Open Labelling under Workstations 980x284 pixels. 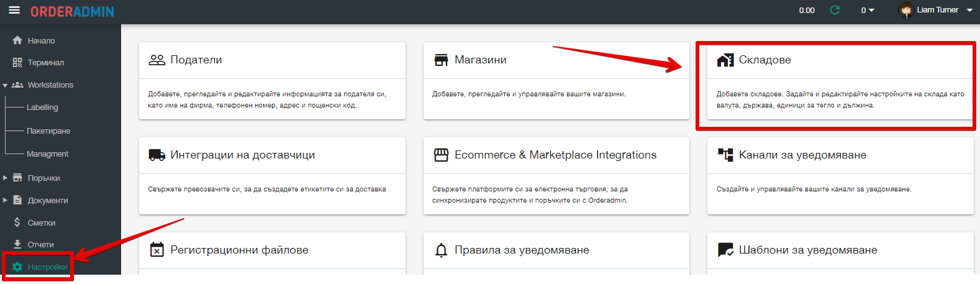42,107
